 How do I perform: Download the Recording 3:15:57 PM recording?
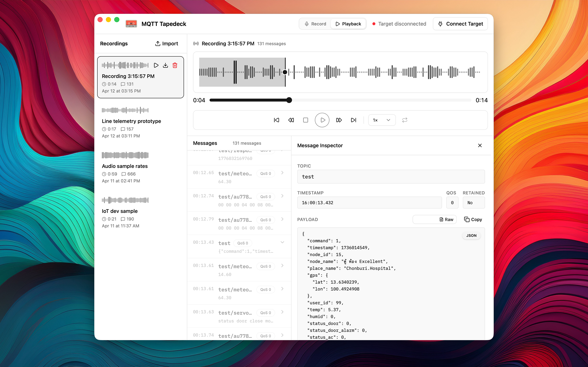coord(165,65)
